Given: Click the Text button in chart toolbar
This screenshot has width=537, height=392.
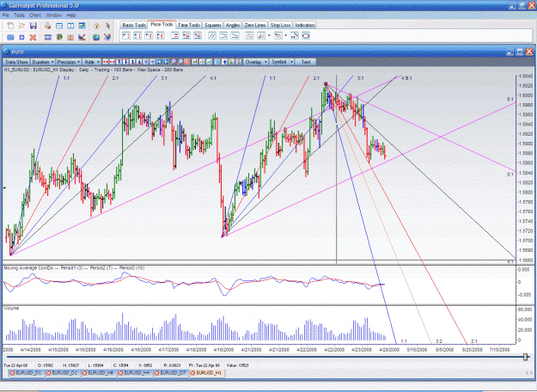Looking at the screenshot, I should tap(306, 62).
